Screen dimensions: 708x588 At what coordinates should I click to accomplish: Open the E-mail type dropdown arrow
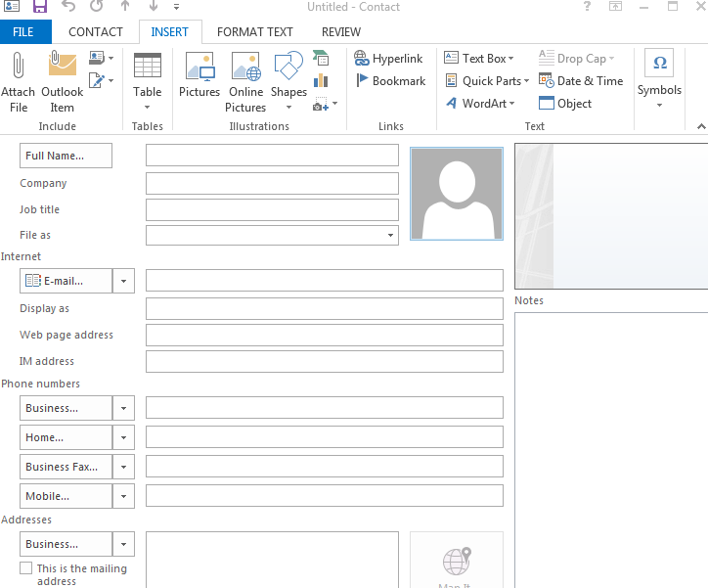coord(124,281)
